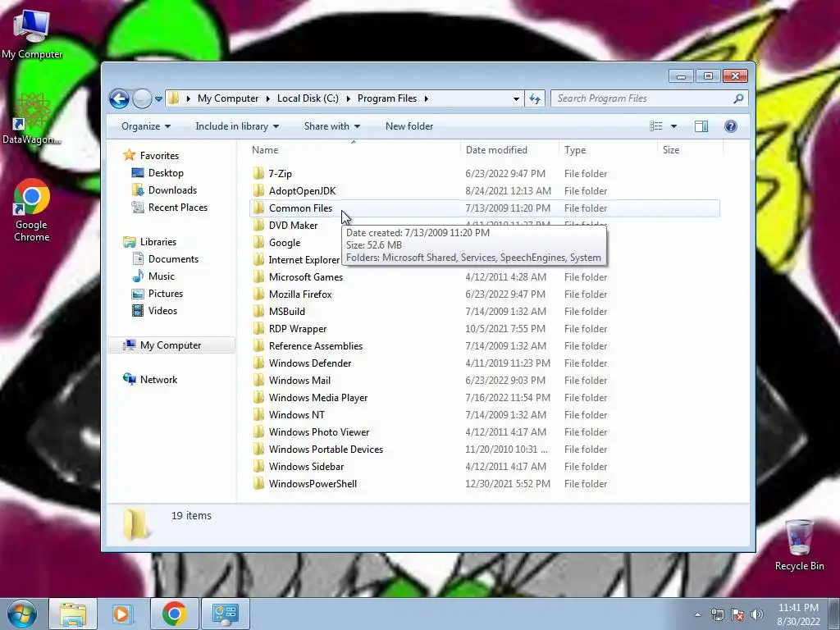Click the volume speaker tray icon
This screenshot has height=630, width=840.
(x=757, y=614)
